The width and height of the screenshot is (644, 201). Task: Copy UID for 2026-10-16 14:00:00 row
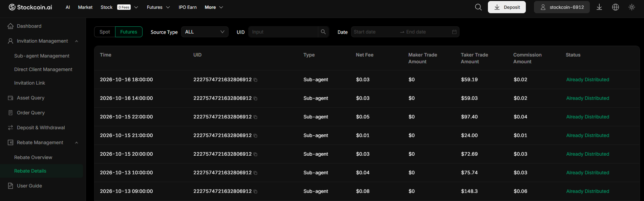click(x=255, y=98)
